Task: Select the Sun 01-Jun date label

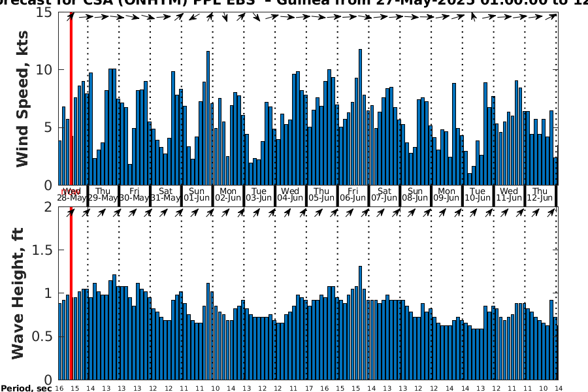Action: [197, 194]
